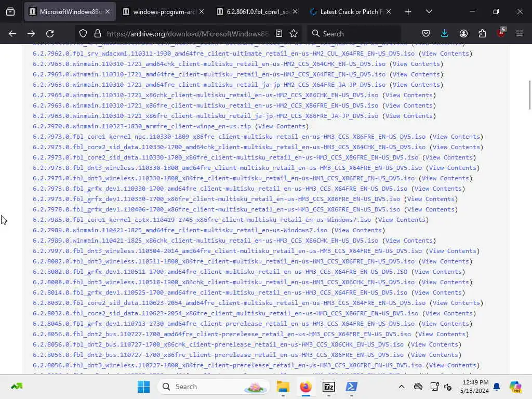Switch to MicrosoftWindows8Bu tab

[70, 12]
